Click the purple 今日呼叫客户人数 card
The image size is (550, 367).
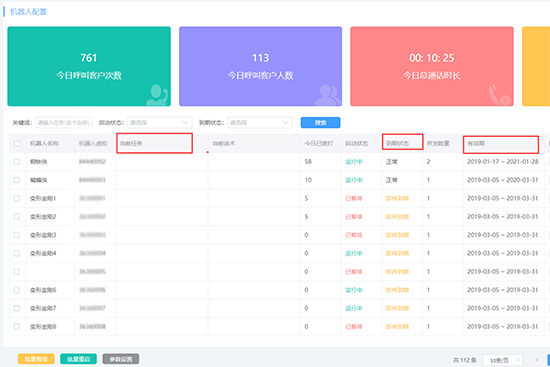tap(261, 66)
